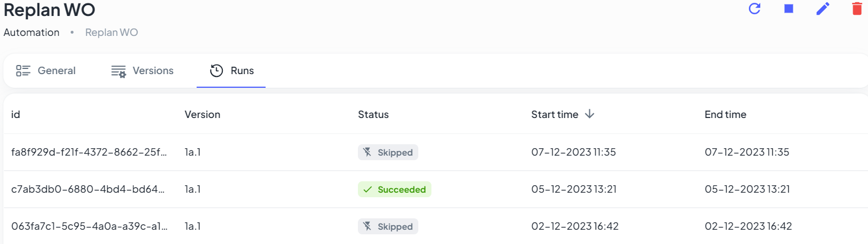Click the Versions tab settings-list icon
This screenshot has width=868, height=244.
coord(119,71)
